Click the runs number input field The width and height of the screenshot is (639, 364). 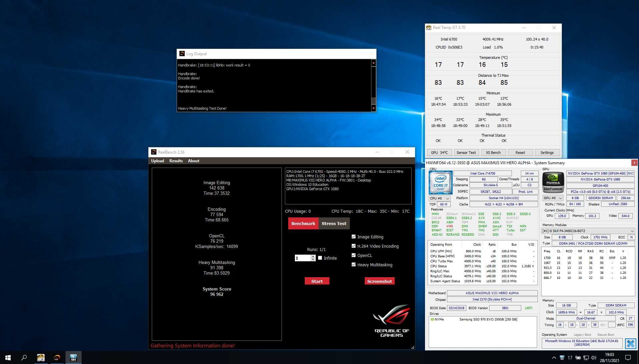point(303,258)
